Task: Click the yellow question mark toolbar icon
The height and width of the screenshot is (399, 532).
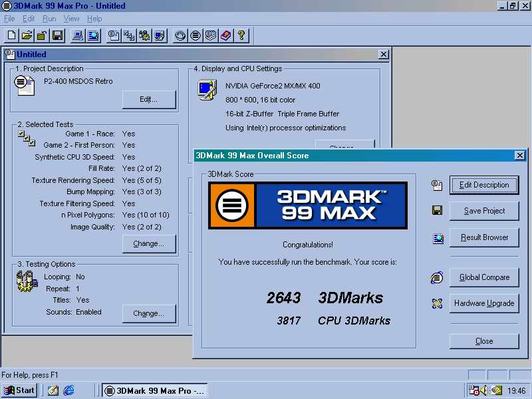Action: (x=241, y=35)
